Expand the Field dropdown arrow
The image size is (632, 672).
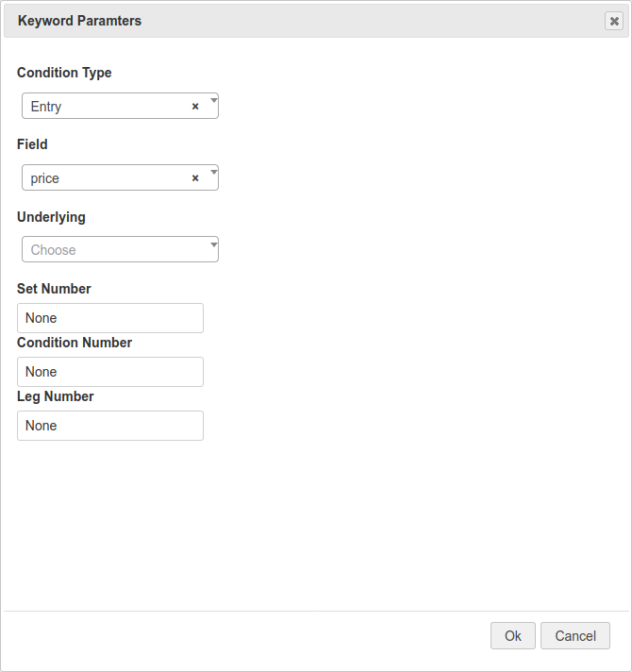pos(213,171)
